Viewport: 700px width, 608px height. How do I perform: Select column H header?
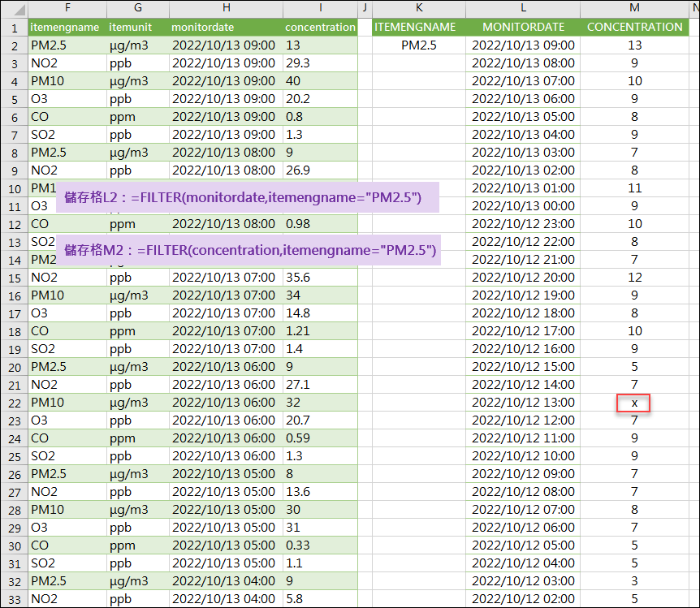tap(227, 7)
